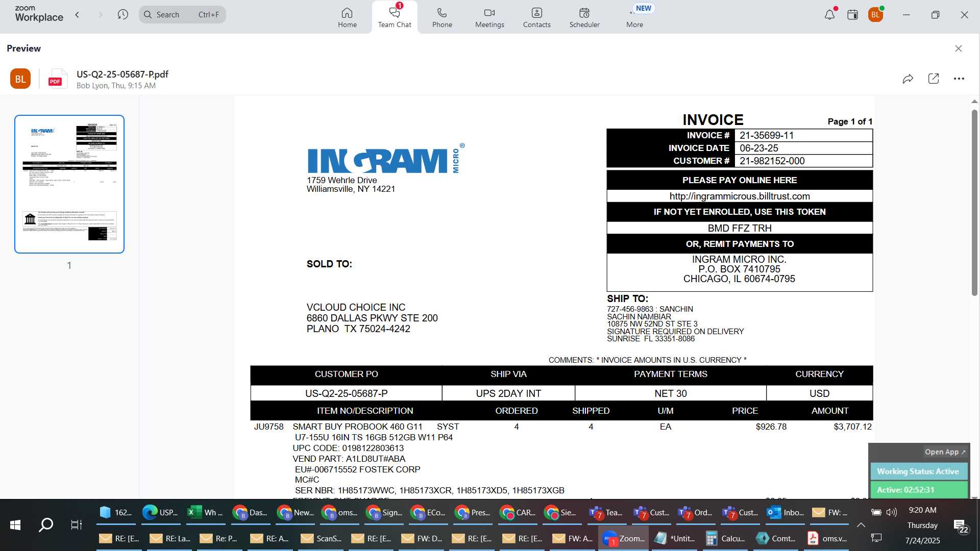Screen dimensions: 980x551
Task: Click the Open App button
Action: (945, 452)
